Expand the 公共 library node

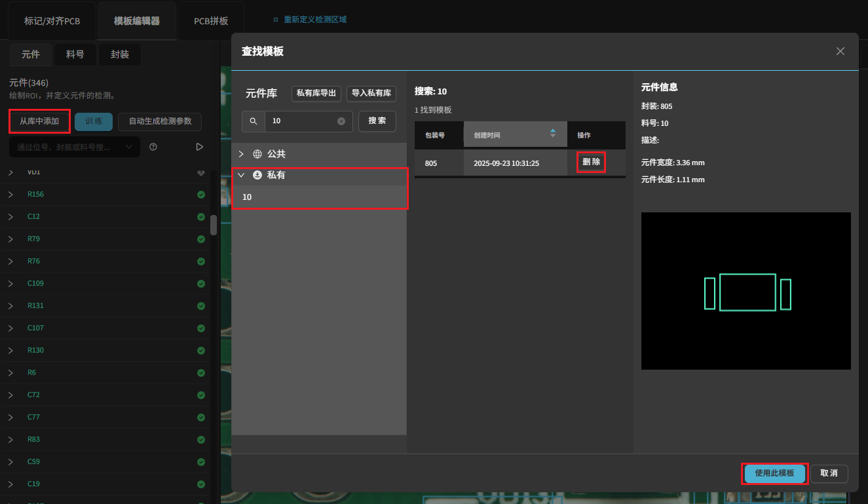coord(241,154)
